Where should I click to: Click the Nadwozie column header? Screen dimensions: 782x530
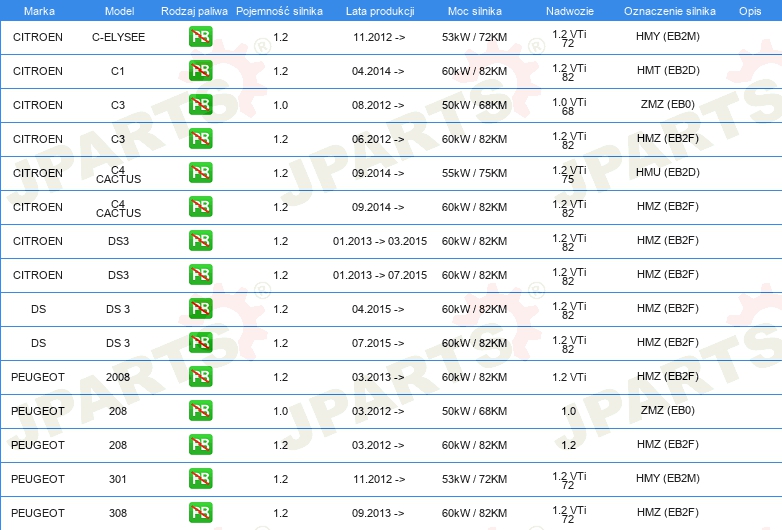[x=570, y=11]
